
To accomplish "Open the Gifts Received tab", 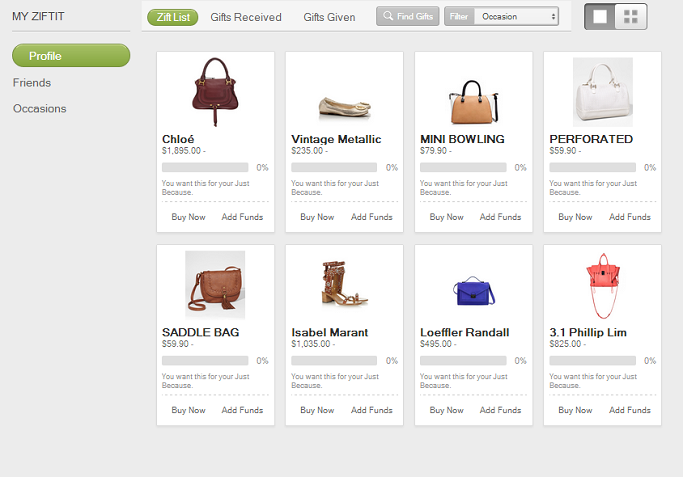I will (x=246, y=17).
